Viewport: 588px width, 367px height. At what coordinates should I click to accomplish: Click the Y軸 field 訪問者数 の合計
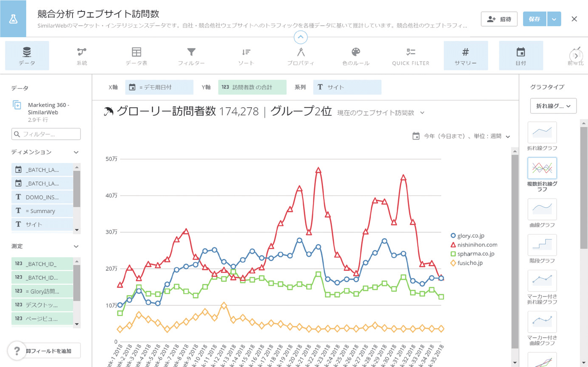(x=252, y=87)
